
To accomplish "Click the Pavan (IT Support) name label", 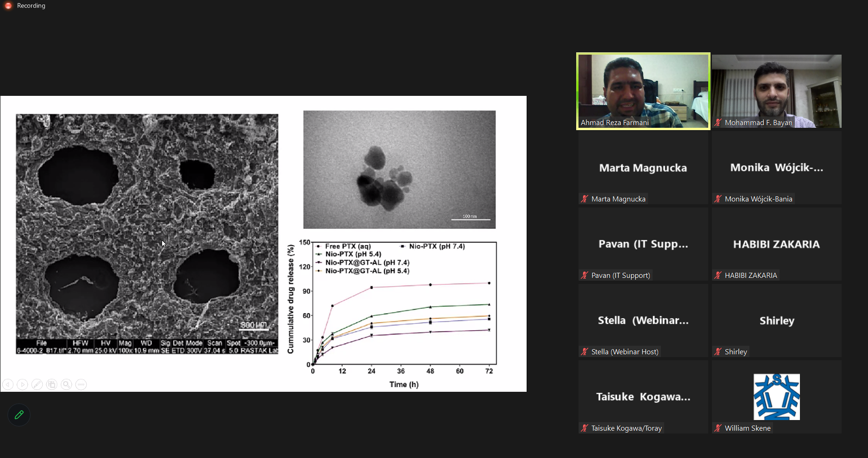I will pos(621,276).
